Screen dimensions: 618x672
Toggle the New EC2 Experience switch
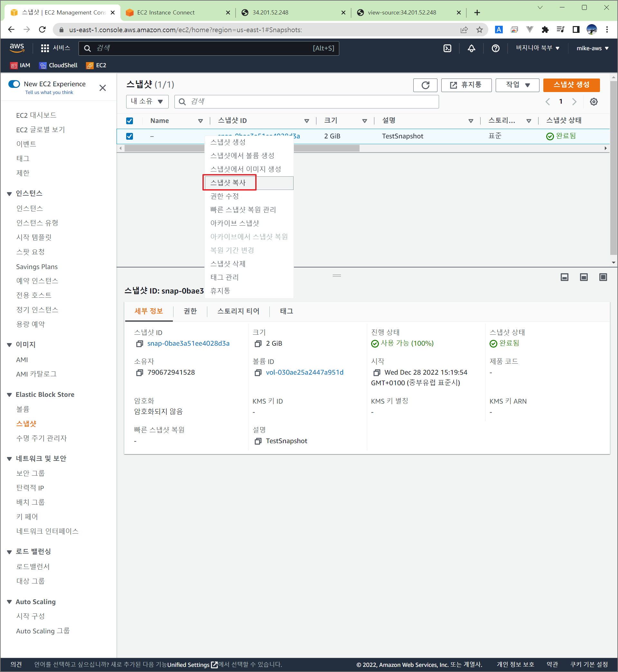14,84
